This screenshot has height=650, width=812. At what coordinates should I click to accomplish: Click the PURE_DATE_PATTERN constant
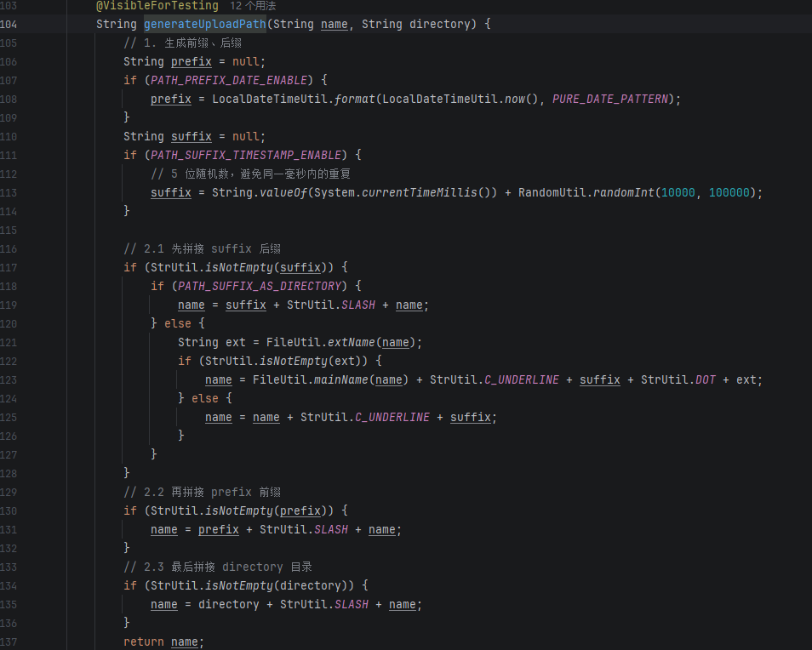coord(610,99)
